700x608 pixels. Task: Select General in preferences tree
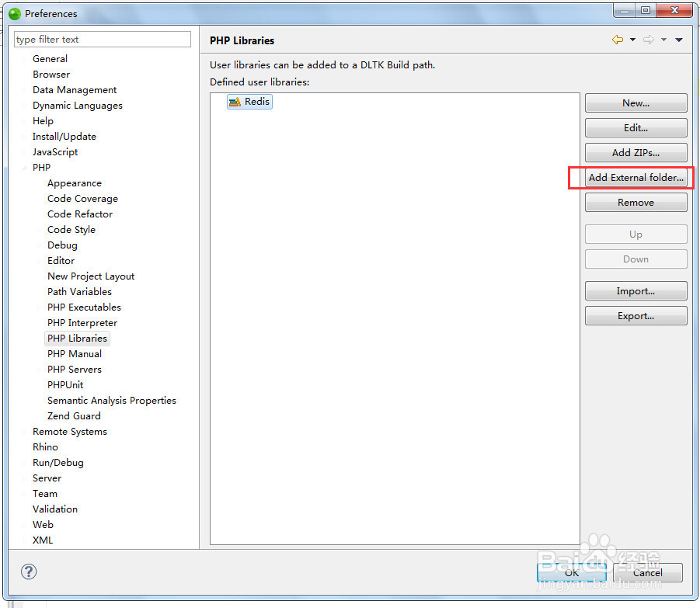point(50,59)
